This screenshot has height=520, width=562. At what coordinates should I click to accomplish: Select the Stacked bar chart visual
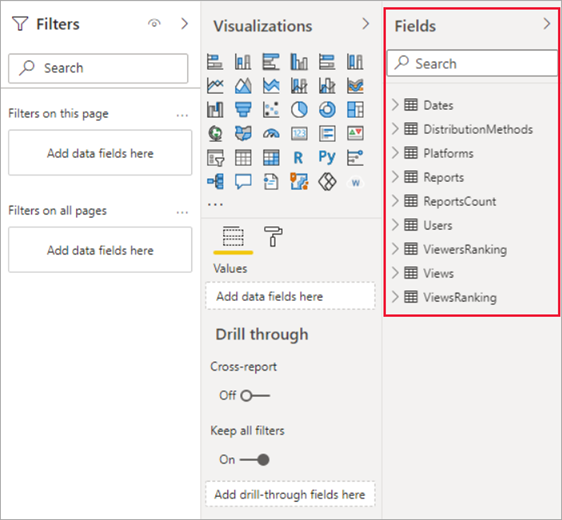(215, 61)
